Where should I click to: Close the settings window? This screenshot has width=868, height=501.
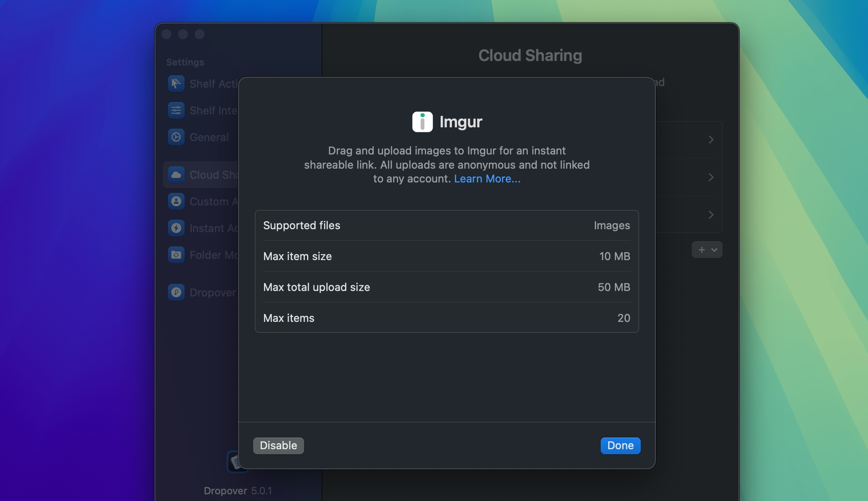pyautogui.click(x=166, y=34)
